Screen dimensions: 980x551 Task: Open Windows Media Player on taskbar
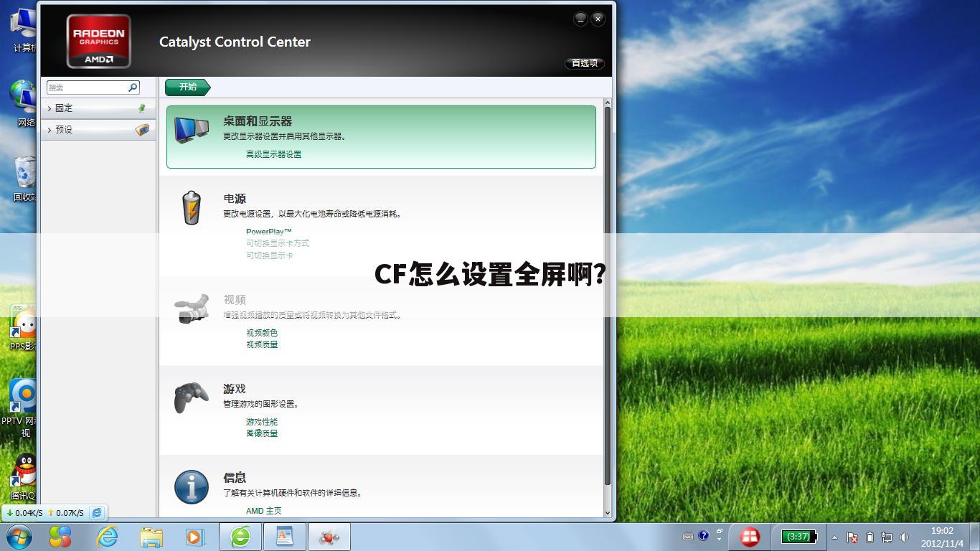click(194, 537)
